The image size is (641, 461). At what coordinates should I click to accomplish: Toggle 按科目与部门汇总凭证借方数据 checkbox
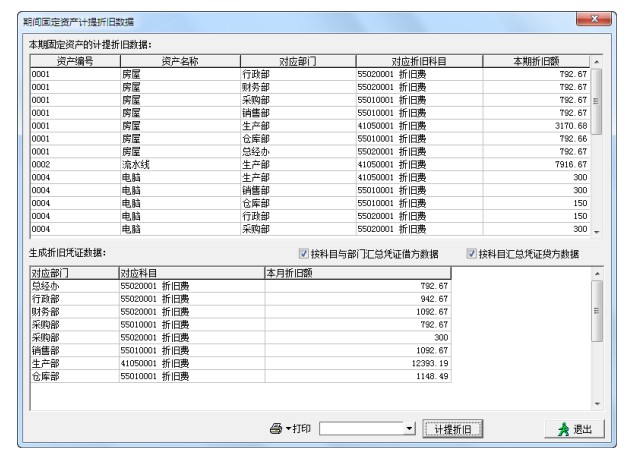click(305, 254)
